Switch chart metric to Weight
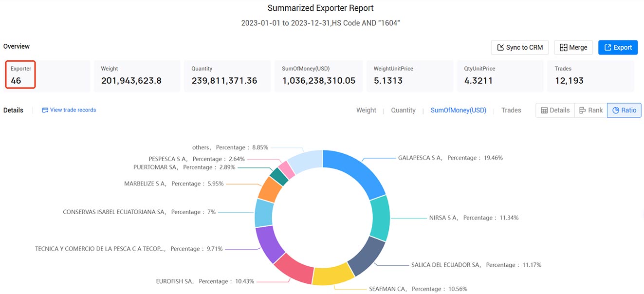 pyautogui.click(x=366, y=110)
